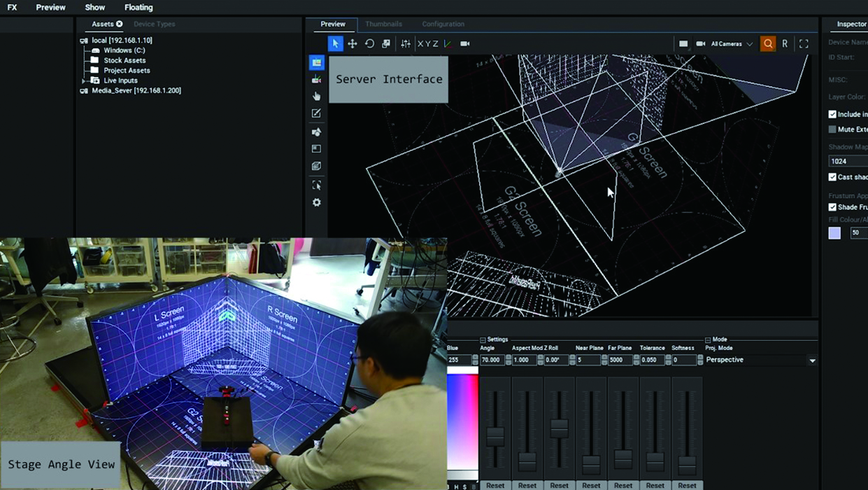Enter fullscreen preview mode
The width and height of the screenshot is (868, 490).
(x=804, y=43)
